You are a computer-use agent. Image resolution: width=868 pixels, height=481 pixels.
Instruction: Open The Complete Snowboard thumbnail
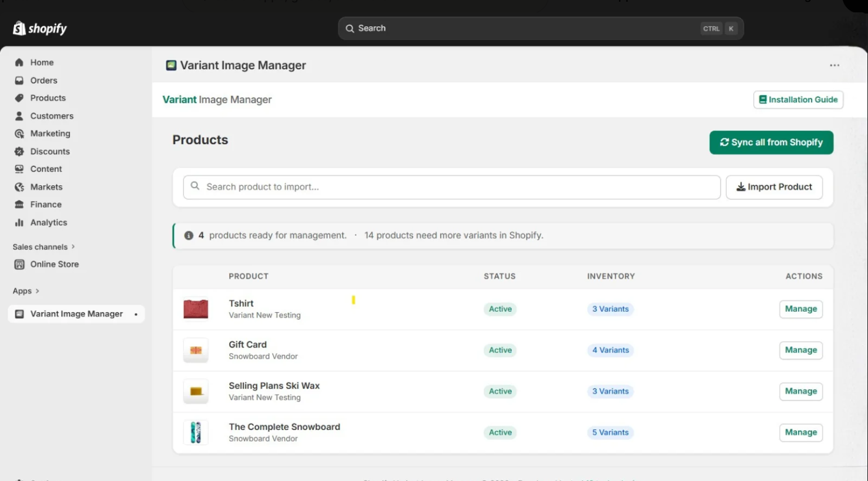tap(196, 433)
